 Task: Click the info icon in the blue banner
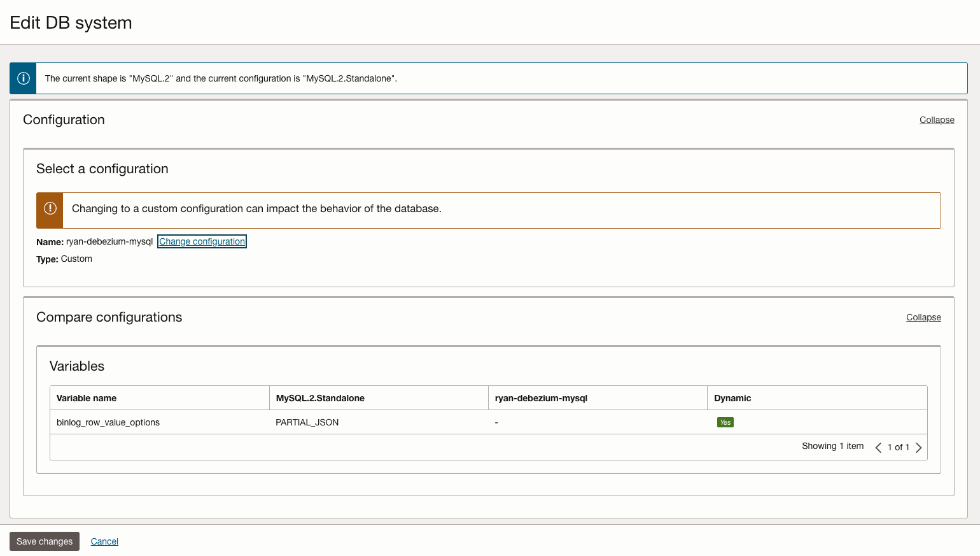pos(23,78)
